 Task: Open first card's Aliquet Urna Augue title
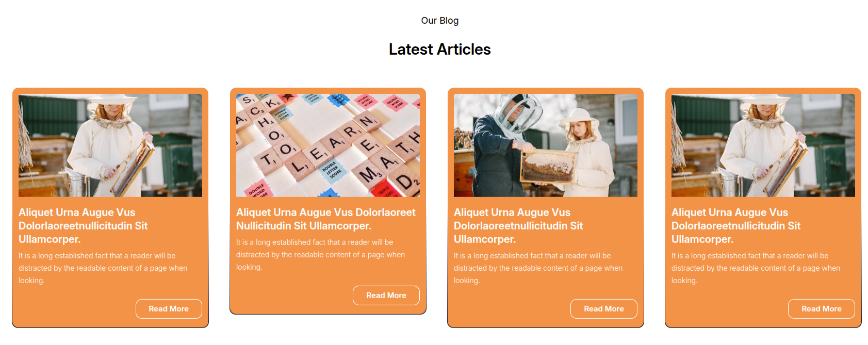pyautogui.click(x=83, y=226)
